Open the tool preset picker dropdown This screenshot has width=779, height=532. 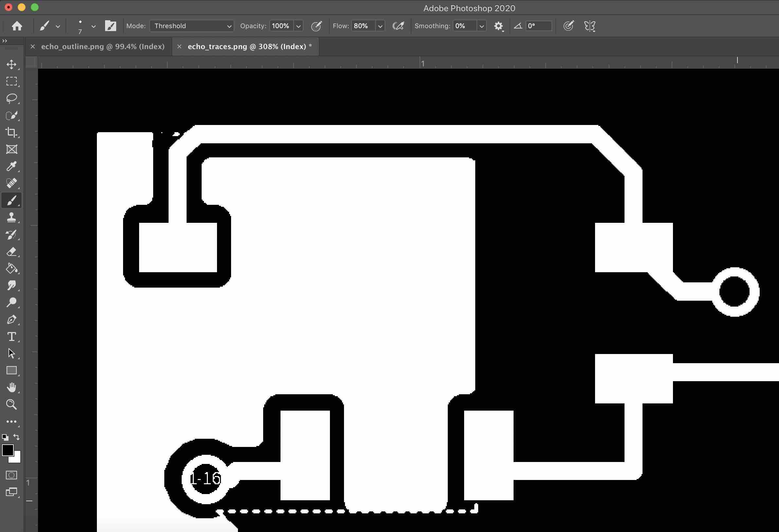pos(58,26)
